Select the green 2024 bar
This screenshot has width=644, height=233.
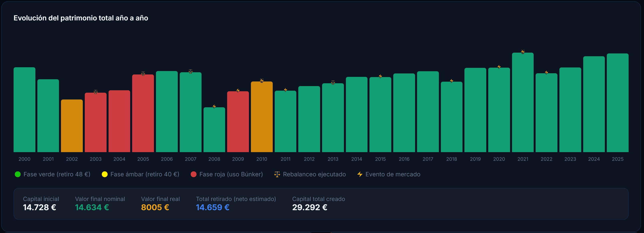(594, 104)
